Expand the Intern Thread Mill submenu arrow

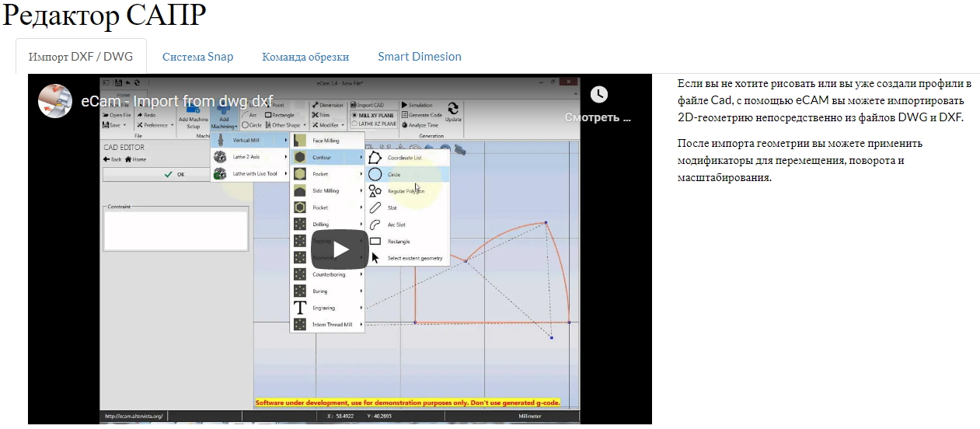(361, 325)
